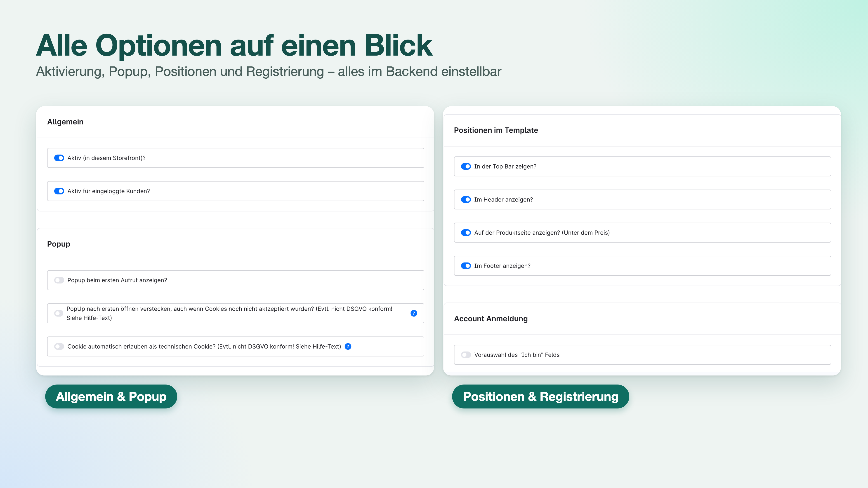Open help icon for PopUp verstecken option
868x488 pixels.
point(414,313)
